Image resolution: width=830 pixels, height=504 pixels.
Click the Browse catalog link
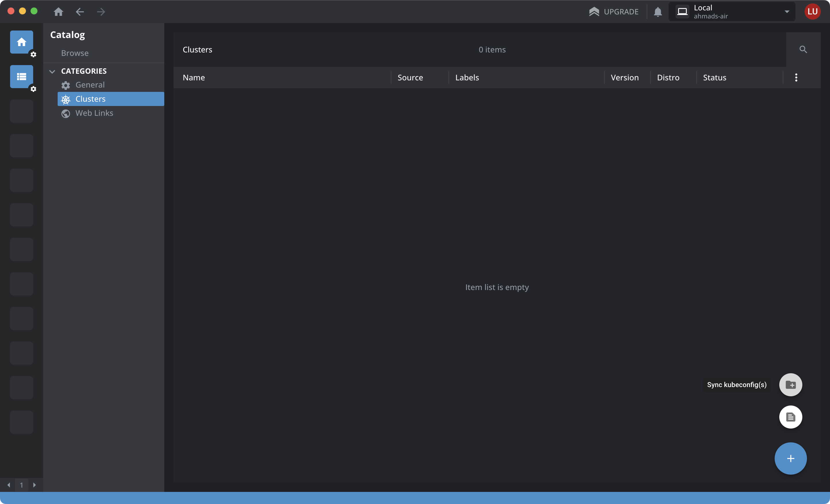pos(75,53)
